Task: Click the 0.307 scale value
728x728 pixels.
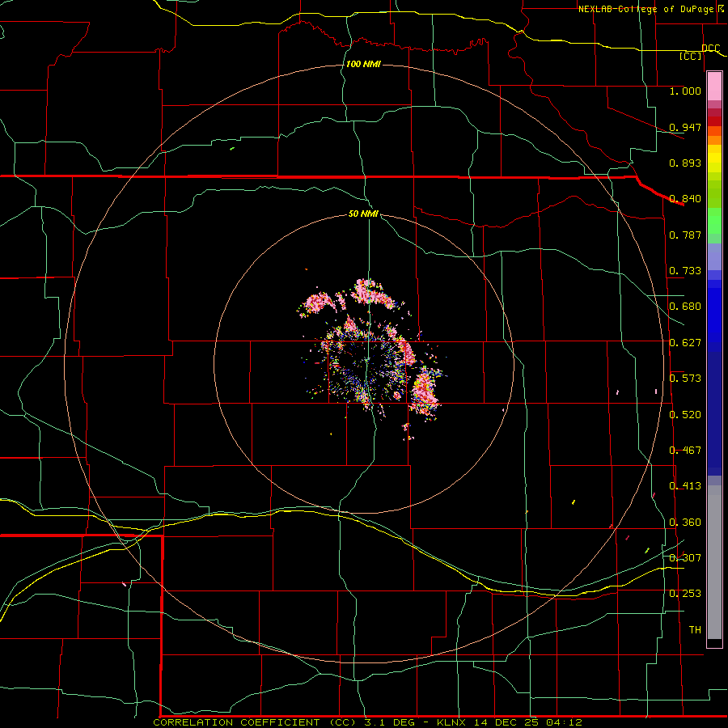Action: 685,558
